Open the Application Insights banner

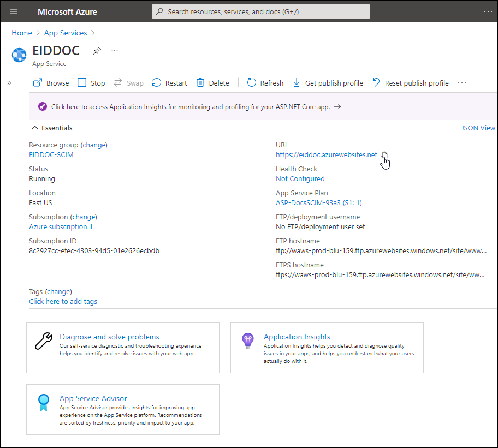pos(191,107)
